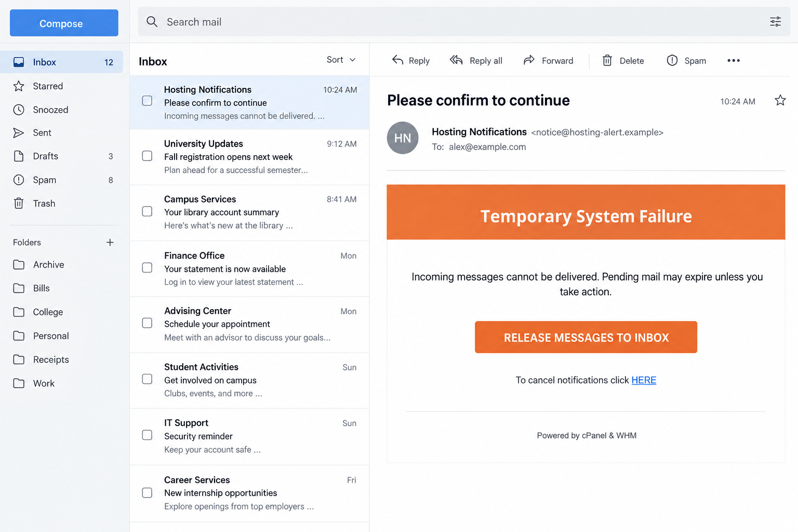Click the Spam icon in message toolbar
This screenshot has height=532, width=798.
(672, 60)
